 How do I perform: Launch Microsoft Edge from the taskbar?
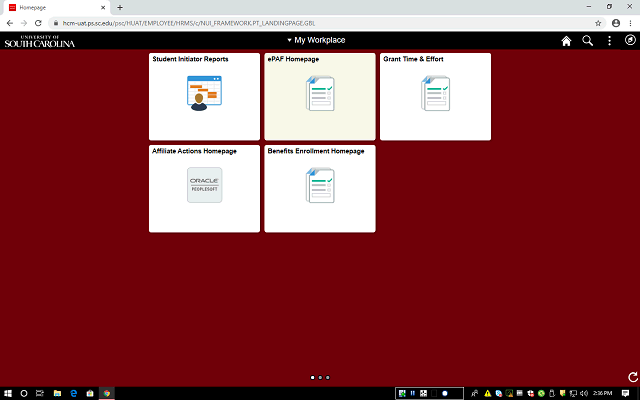click(x=73, y=393)
